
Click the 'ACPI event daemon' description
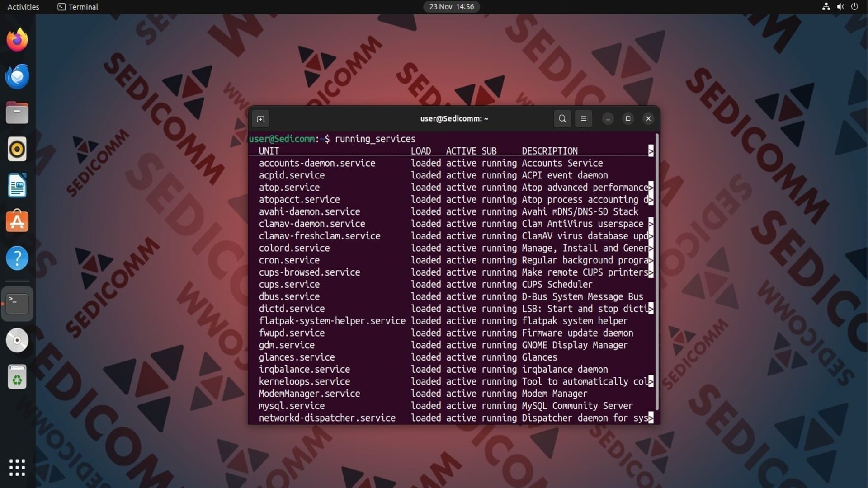click(565, 175)
